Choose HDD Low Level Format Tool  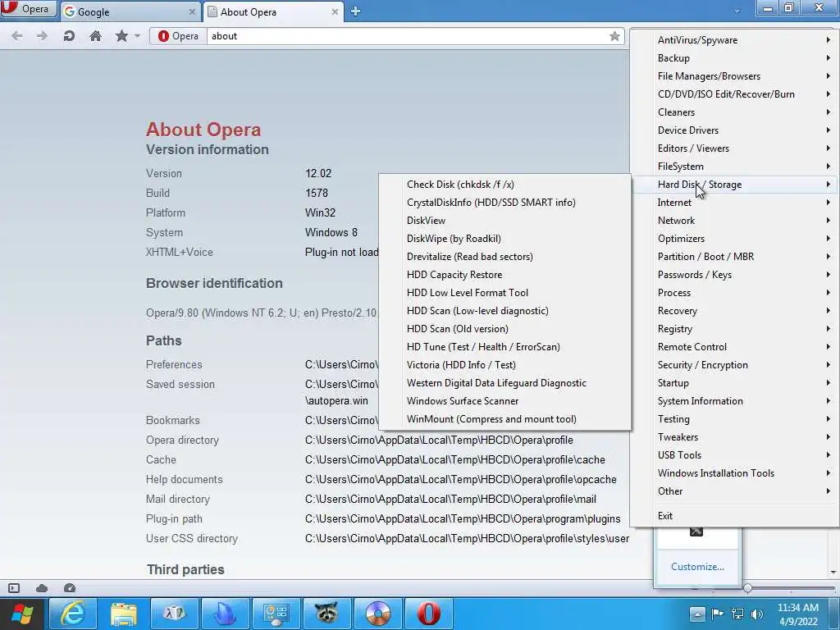(x=504, y=293)
